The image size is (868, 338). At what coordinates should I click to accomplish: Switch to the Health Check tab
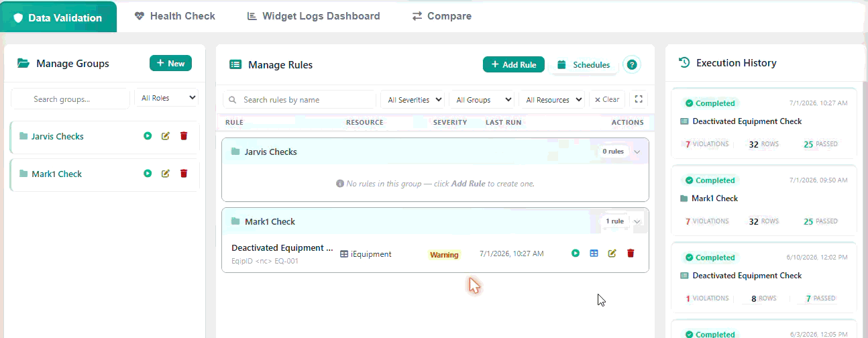click(175, 16)
